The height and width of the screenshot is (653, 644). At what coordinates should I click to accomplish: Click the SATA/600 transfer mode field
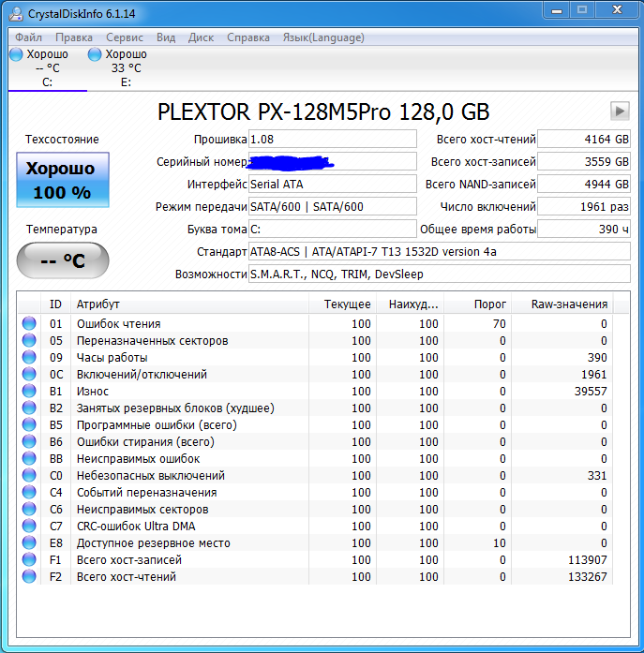pos(333,206)
